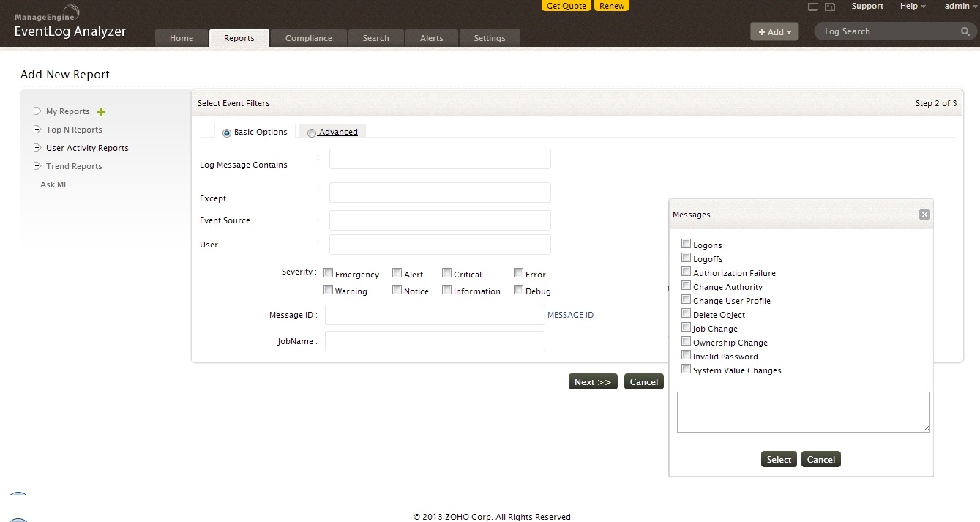Click the green plus next to My Reports
Viewport: 980px width, 522px height.
coord(101,112)
